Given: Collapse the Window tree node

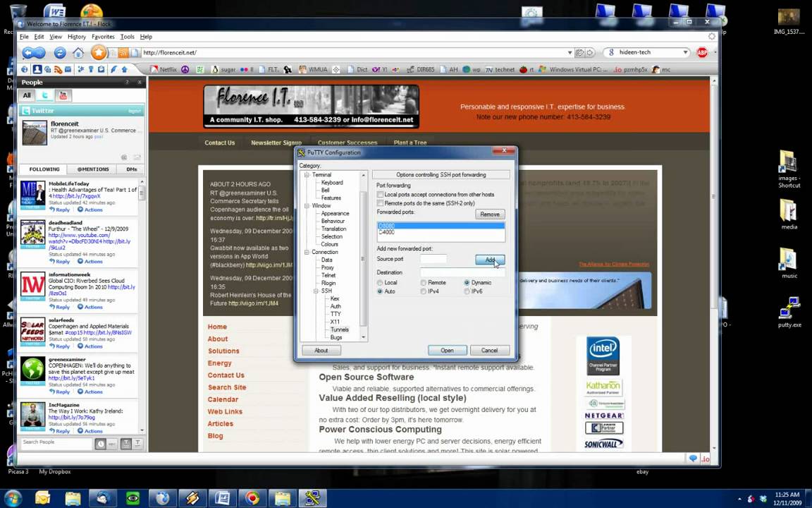Looking at the screenshot, I should click(306, 206).
